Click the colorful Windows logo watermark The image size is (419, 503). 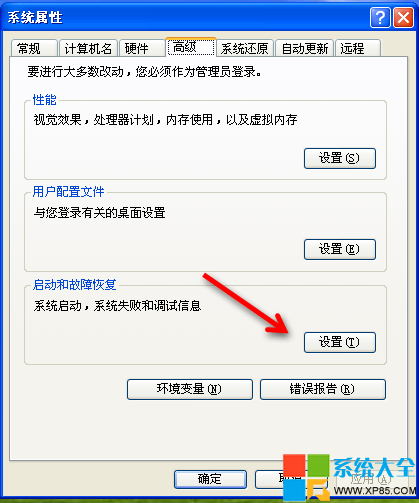pyautogui.click(x=306, y=478)
